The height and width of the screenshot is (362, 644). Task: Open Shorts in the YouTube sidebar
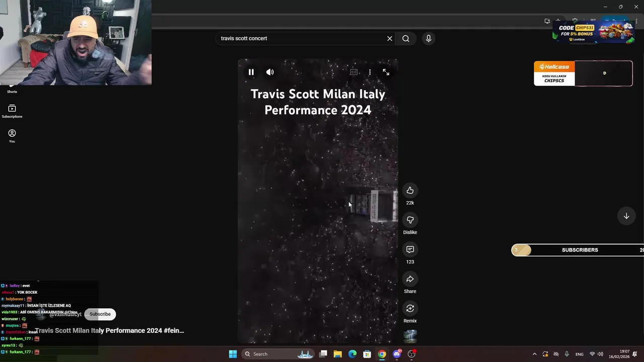coord(12,90)
